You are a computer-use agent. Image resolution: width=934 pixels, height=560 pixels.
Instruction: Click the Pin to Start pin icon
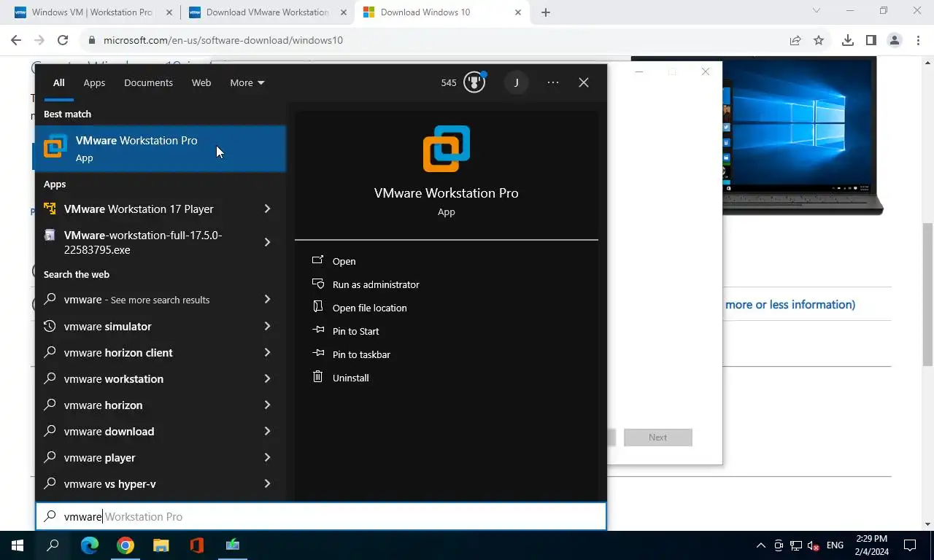click(317, 330)
